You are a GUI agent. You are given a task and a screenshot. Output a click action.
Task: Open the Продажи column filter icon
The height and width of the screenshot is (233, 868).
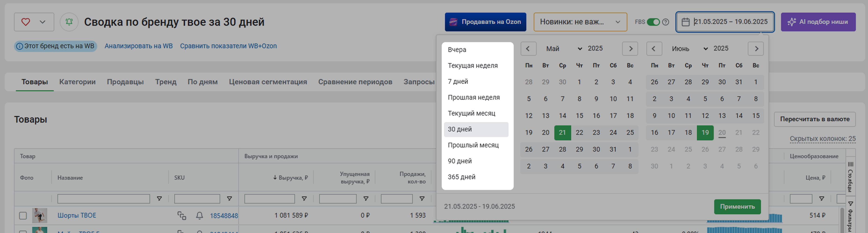pos(422,199)
